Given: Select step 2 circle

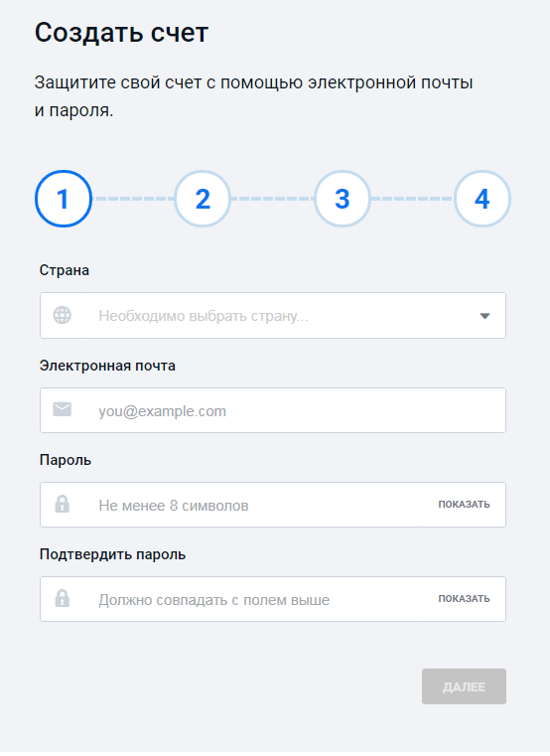Looking at the screenshot, I should pyautogui.click(x=203, y=199).
